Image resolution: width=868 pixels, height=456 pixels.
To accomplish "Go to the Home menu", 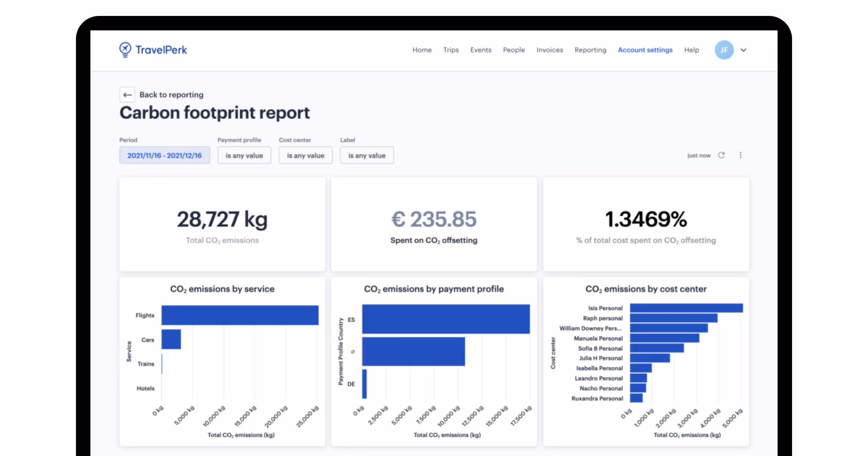I will 422,50.
